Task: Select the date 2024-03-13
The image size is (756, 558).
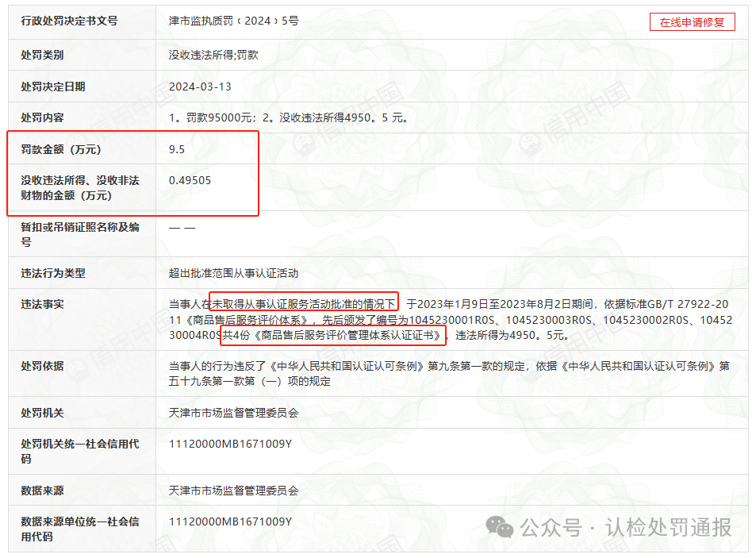Action: (x=200, y=87)
